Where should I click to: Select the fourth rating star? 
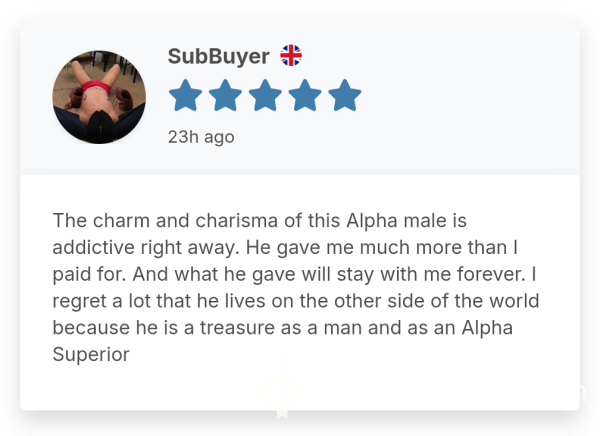(305, 95)
